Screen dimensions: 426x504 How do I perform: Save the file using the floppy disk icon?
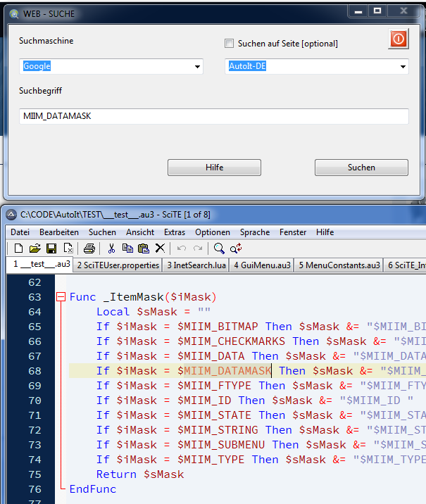pyautogui.click(x=51, y=248)
